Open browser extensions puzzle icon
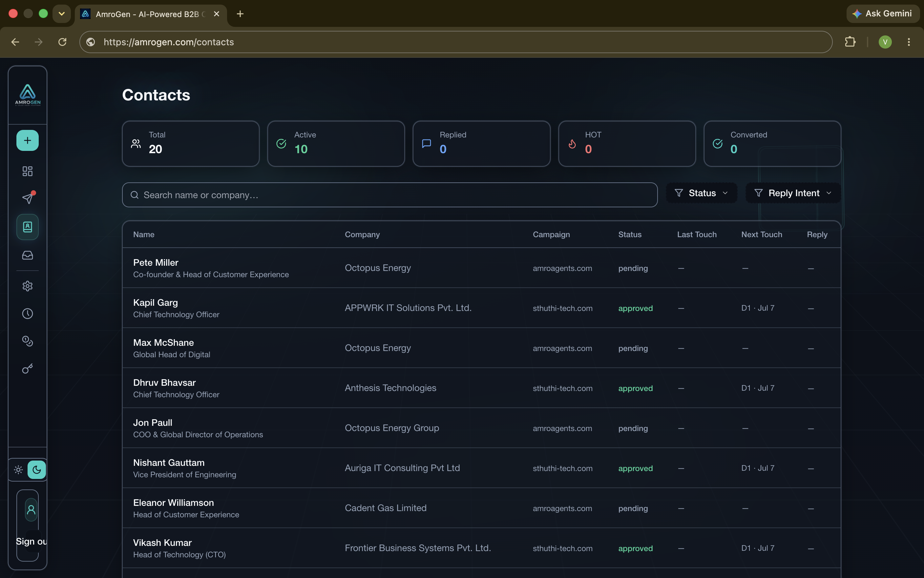The width and height of the screenshot is (924, 578). click(850, 42)
